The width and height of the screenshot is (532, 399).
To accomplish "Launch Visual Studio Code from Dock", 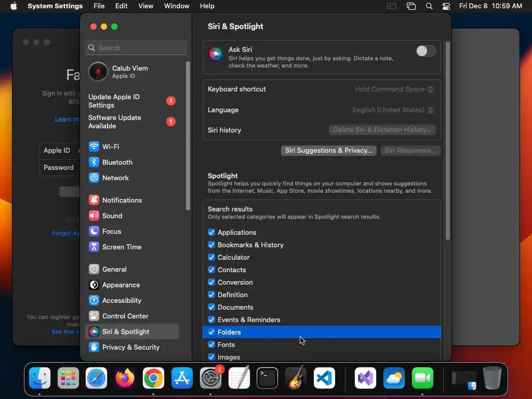I will click(x=324, y=378).
